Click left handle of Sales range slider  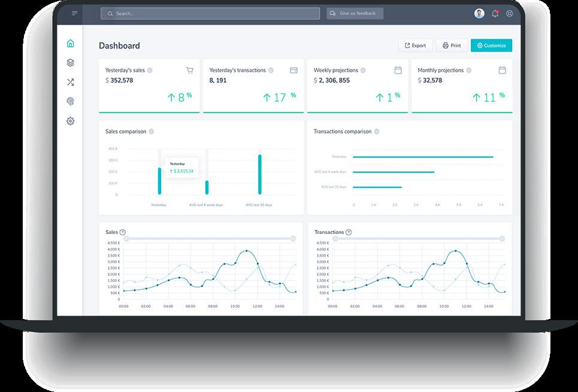coord(126,239)
